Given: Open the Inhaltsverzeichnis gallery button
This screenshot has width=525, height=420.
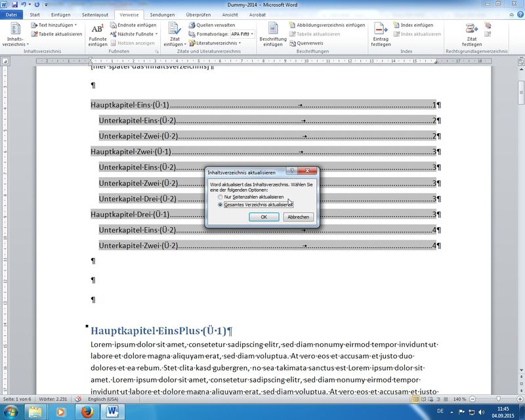Looking at the screenshot, I should coord(15,34).
